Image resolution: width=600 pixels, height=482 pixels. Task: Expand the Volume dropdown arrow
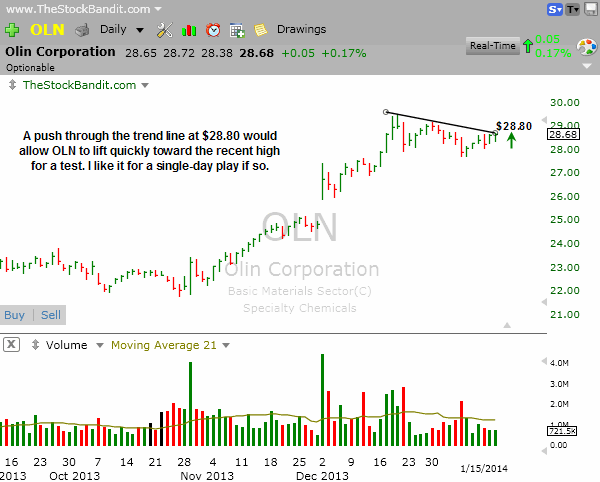(99, 345)
